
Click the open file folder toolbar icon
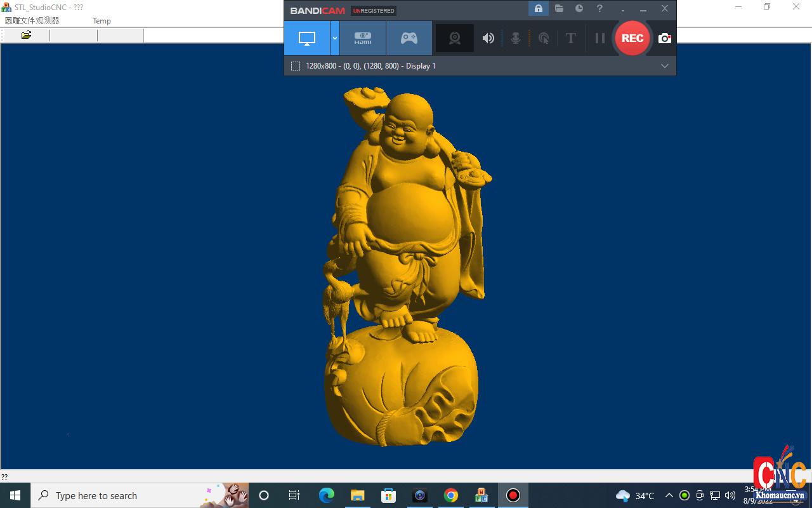[x=26, y=35]
